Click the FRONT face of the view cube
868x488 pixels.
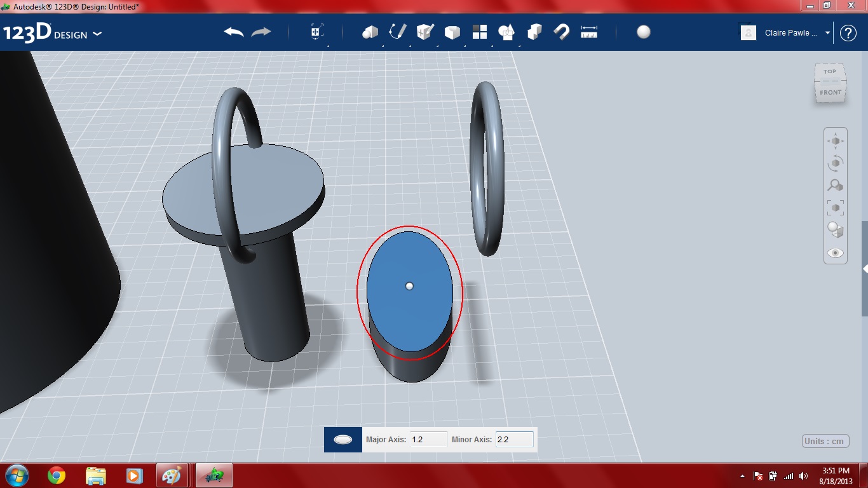[831, 93]
